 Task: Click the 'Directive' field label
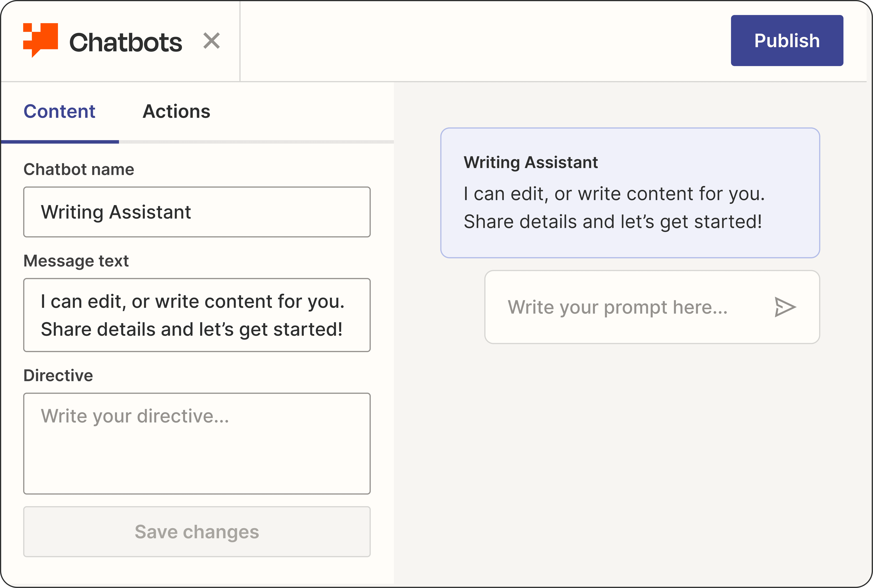[58, 375]
